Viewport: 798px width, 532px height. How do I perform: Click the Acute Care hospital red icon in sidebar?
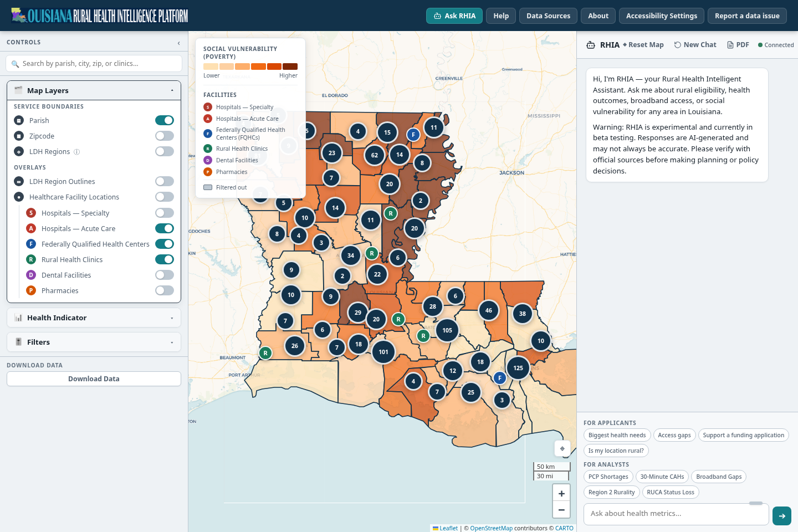[x=31, y=228]
